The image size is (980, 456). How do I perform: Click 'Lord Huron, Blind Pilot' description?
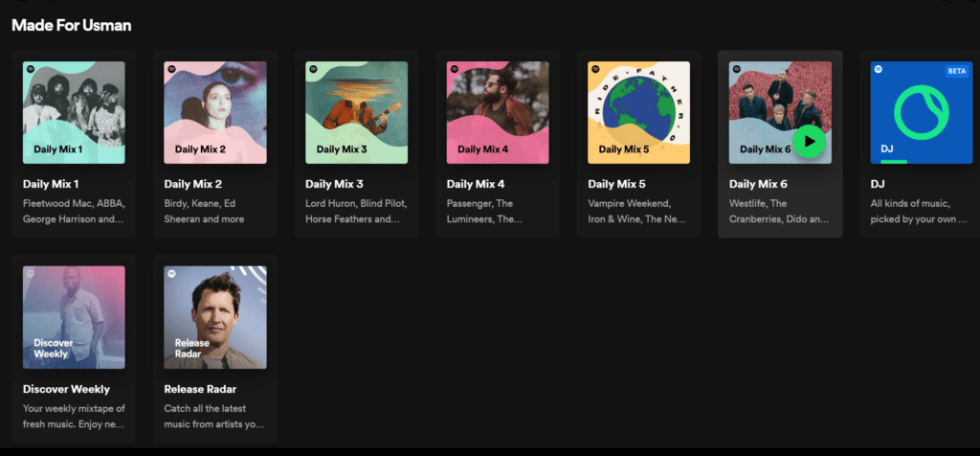point(356,212)
